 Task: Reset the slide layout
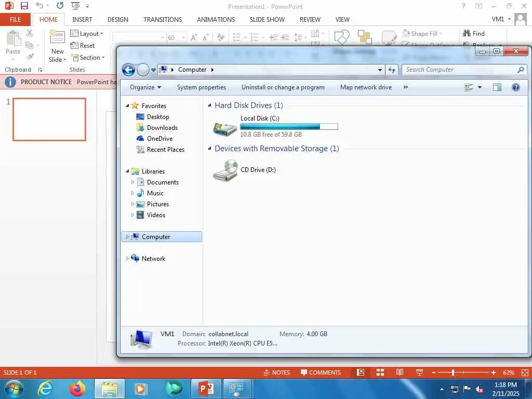click(x=83, y=46)
